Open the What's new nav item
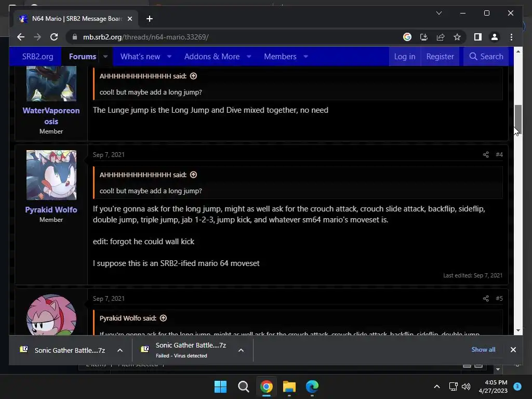This screenshot has height=399, width=532. pos(140,56)
